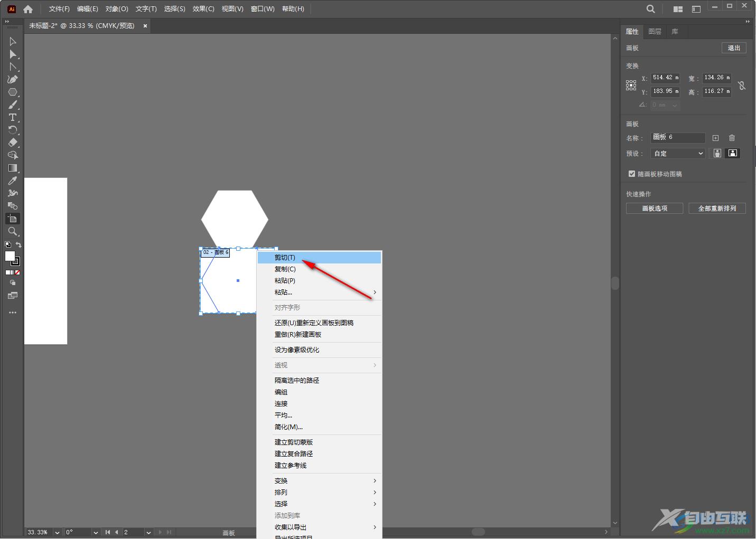Click the X position input field
This screenshot has width=756, height=539.
pos(665,78)
